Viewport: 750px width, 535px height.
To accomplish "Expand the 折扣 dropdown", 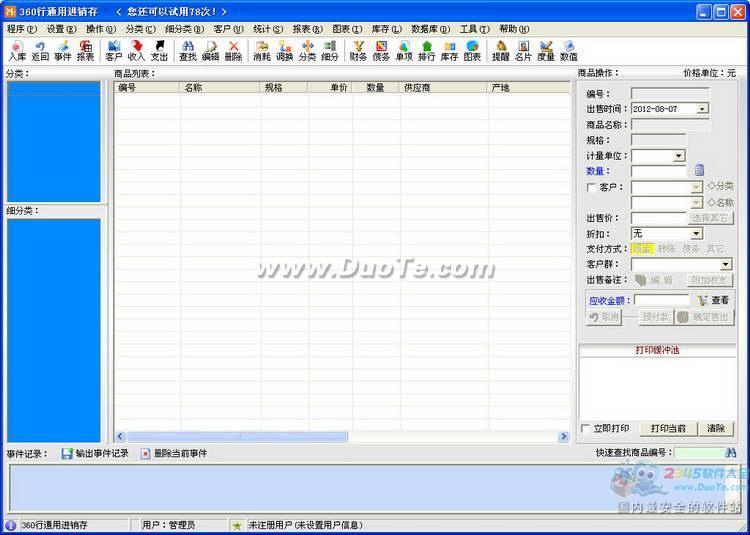I will click(696, 233).
